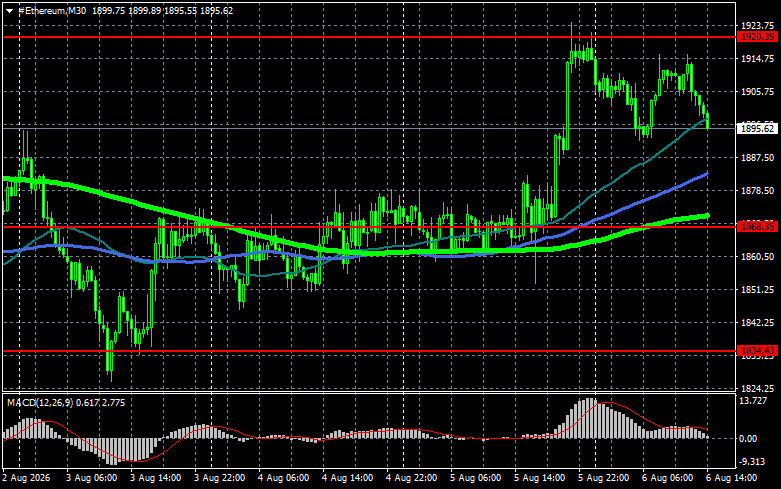Select the 1914.75 price scale value

tap(757, 59)
